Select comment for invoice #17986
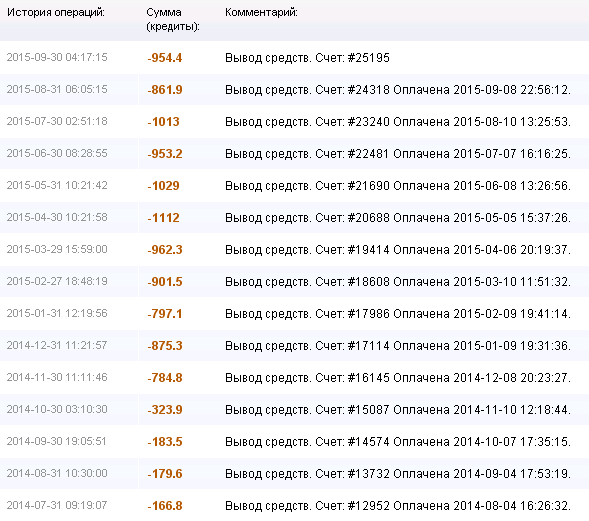Viewport: 589px width, 521px height. tap(398, 313)
